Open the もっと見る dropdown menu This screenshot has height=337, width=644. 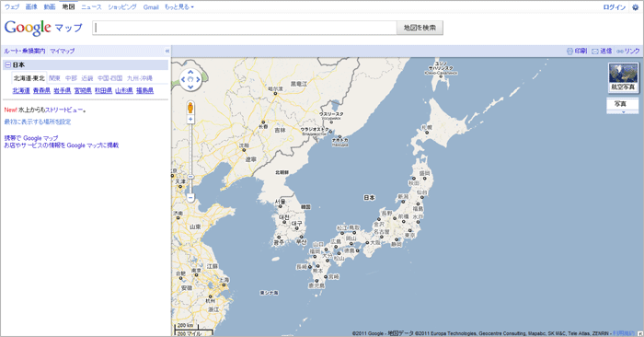click(x=179, y=7)
